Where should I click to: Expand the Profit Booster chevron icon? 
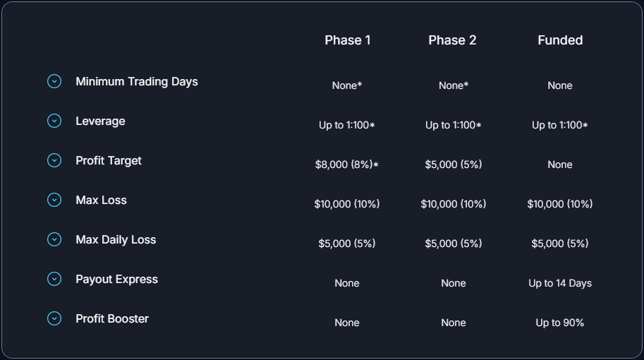click(54, 318)
